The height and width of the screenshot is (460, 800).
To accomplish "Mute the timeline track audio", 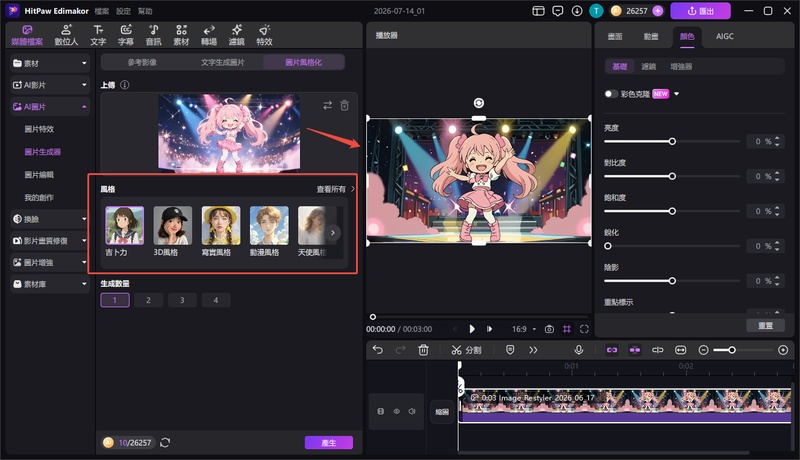I will [x=412, y=411].
